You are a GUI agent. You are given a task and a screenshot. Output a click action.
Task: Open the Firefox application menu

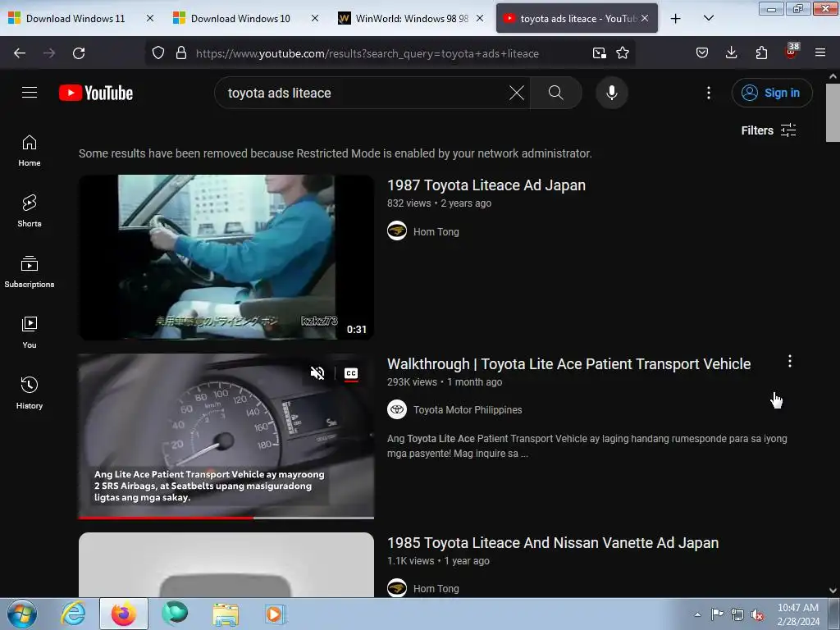pyautogui.click(x=820, y=53)
